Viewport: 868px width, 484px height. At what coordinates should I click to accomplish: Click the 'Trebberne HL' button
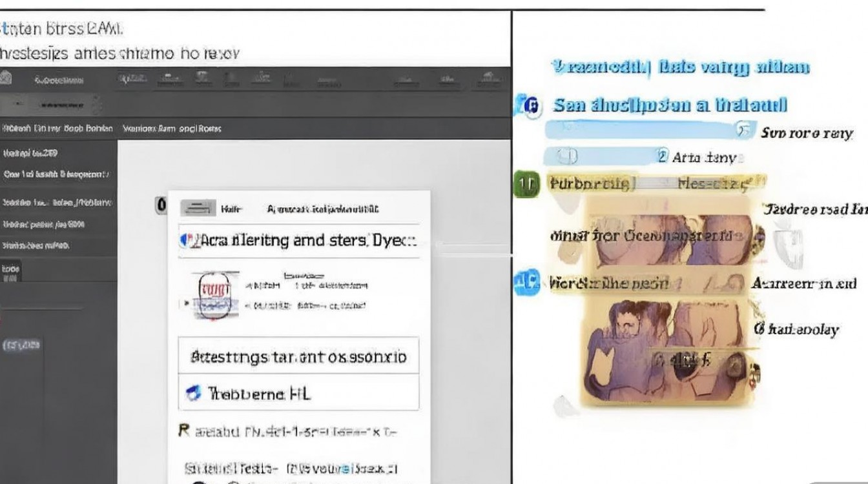pos(298,393)
